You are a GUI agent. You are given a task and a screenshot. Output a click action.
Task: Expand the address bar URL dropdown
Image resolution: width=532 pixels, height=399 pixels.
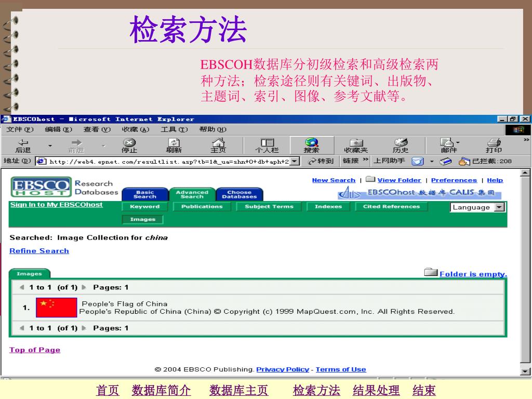295,161
